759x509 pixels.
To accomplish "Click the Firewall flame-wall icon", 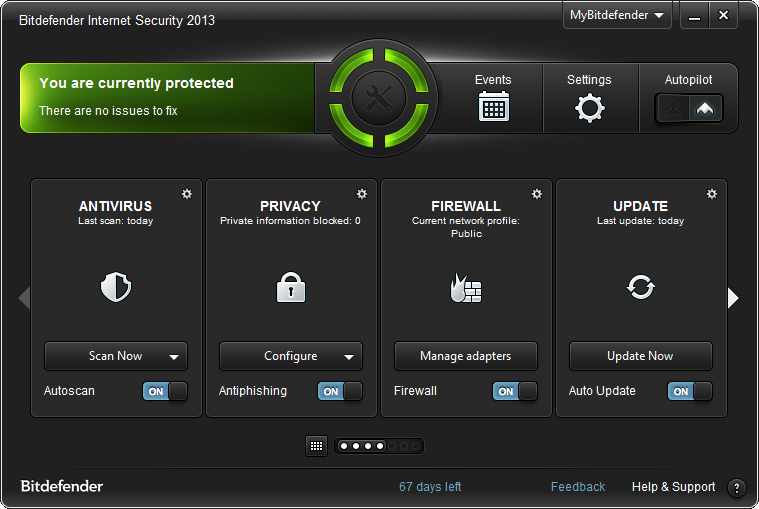I will tap(466, 289).
